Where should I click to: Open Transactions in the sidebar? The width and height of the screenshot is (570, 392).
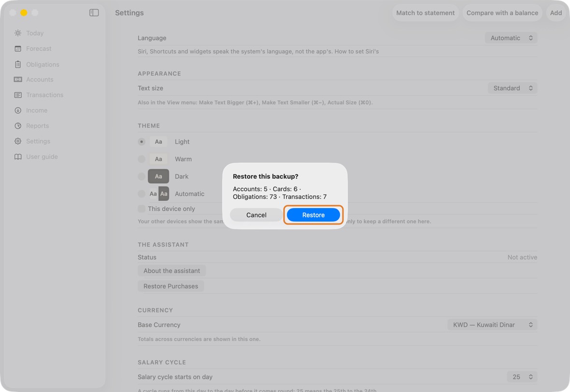(45, 95)
